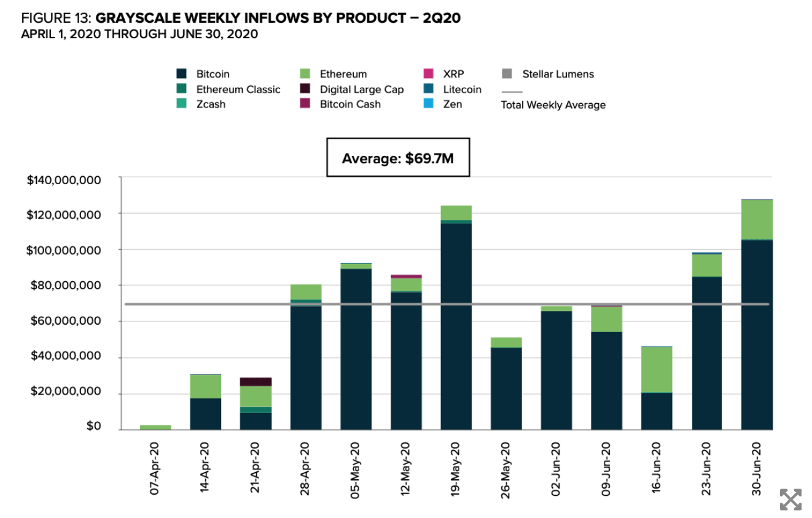The image size is (812, 518).
Task: Select the 19-May-20 Bitcoin bar segment
Action: tap(456, 327)
